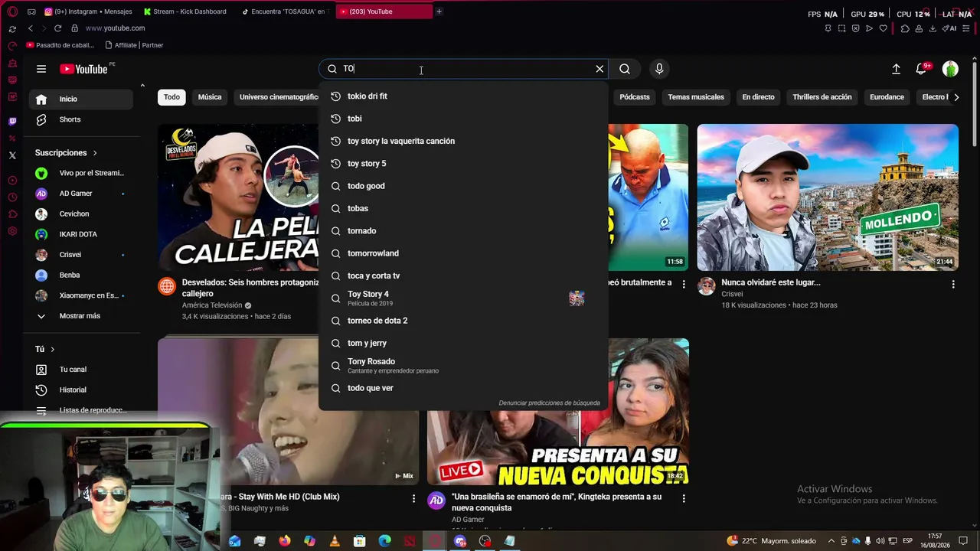This screenshot has height=551, width=980.
Task: Open Historial in the sidebar
Action: pos(80,390)
